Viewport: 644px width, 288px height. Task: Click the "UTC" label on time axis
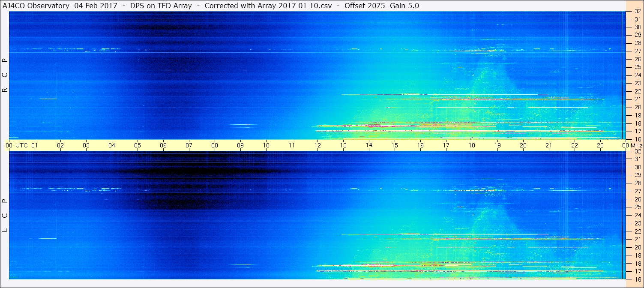21,145
